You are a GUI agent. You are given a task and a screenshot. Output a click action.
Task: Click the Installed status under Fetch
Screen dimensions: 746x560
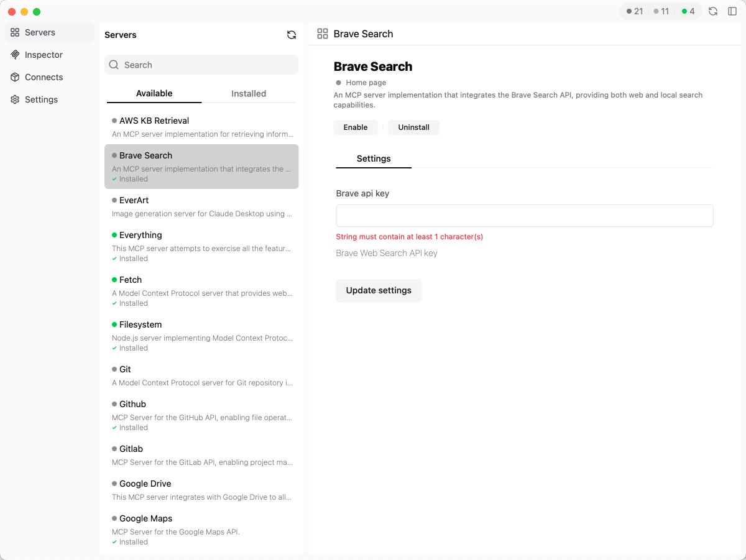click(130, 303)
